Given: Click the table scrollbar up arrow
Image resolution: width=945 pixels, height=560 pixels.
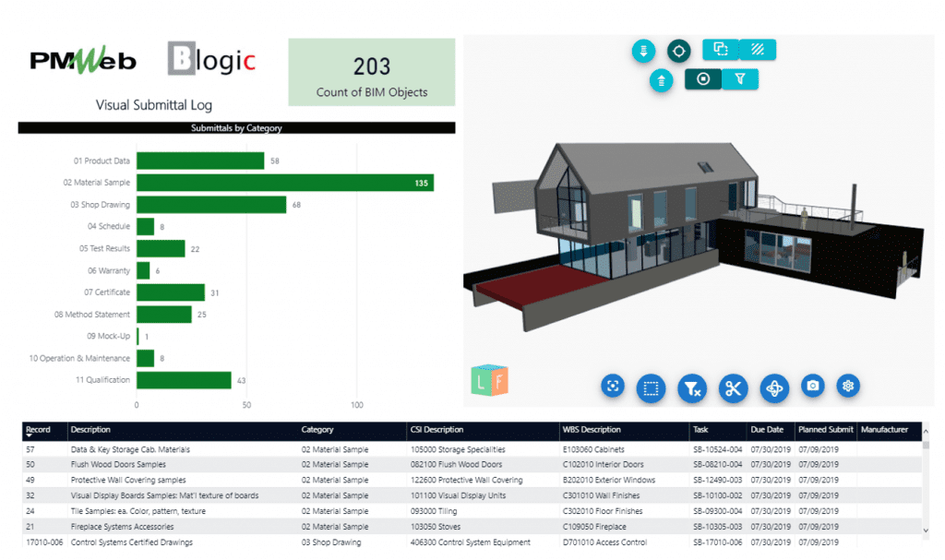Looking at the screenshot, I should tap(926, 431).
